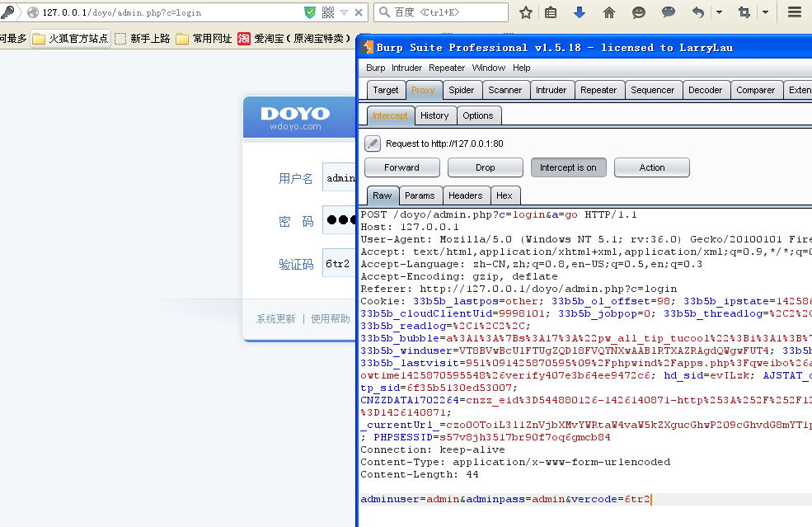Open the 火狐官方站点 bookmark folder
Image resolution: width=812 pixels, height=527 pixels.
[x=70, y=38]
